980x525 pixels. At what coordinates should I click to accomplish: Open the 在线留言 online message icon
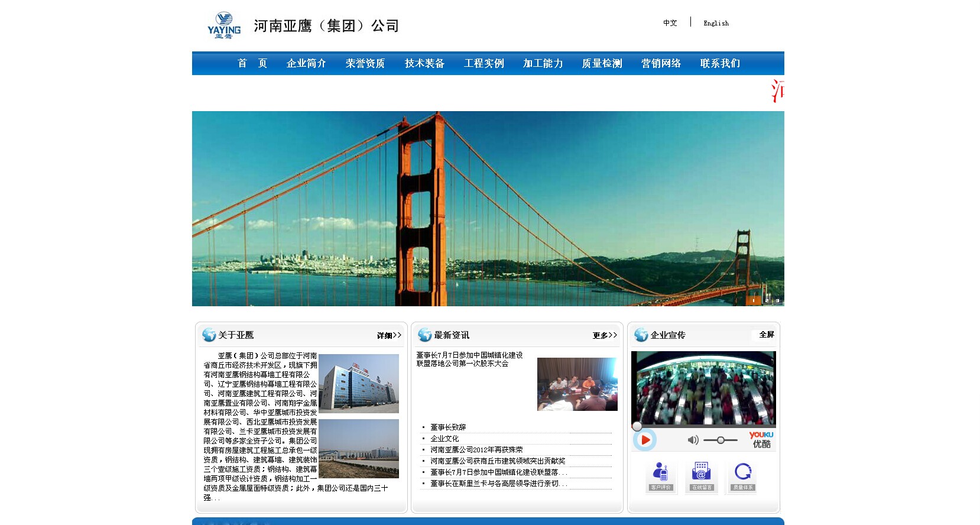[702, 477]
